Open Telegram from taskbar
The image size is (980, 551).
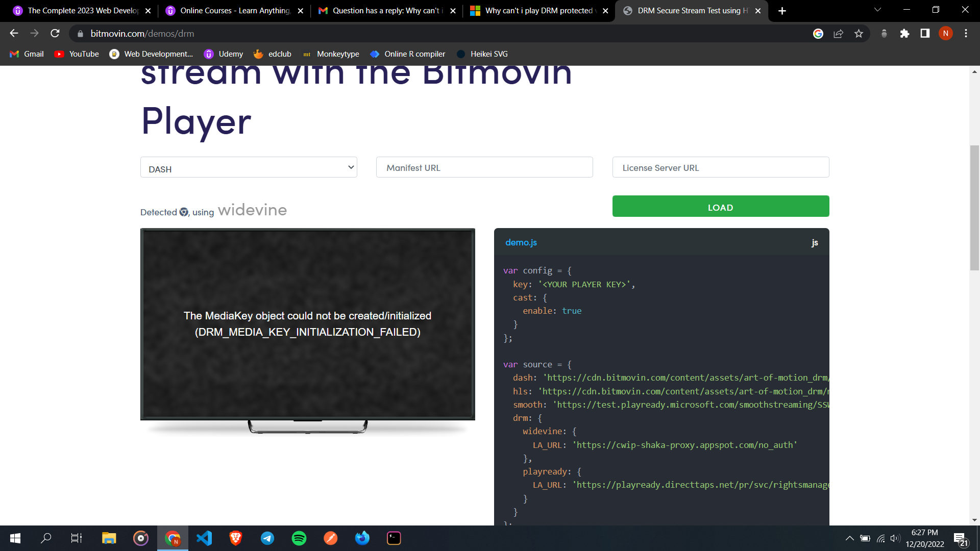coord(267,538)
